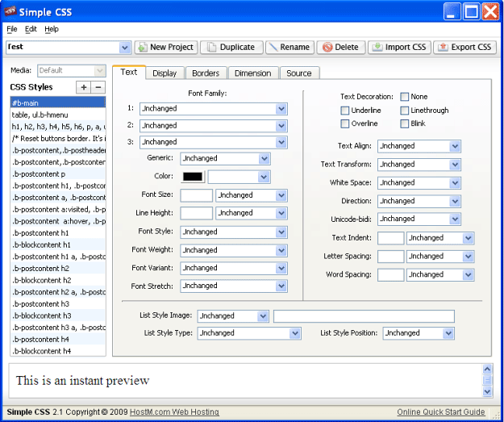The height and width of the screenshot is (422, 504).
Task: Select the .b-postcontent h3 style
Action: 58,304
